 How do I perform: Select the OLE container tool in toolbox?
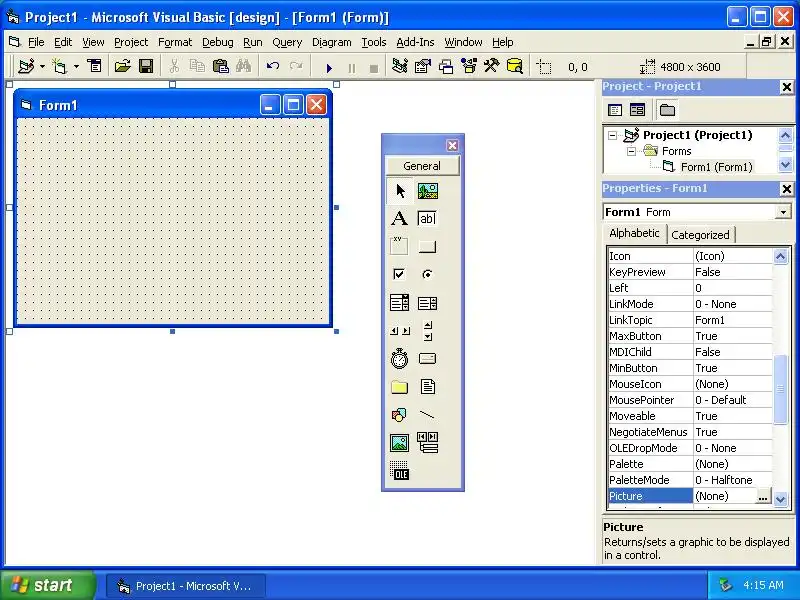399,470
